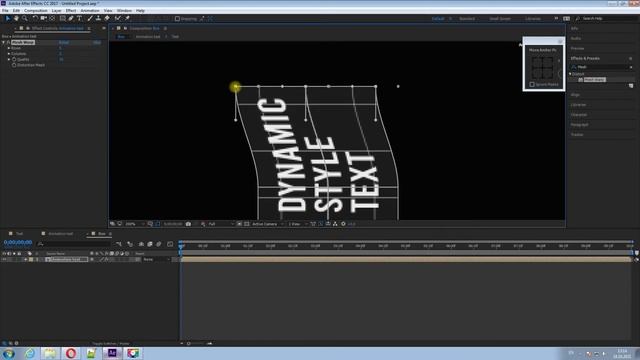This screenshot has width=640, height=360.
Task: Select the Rotation tool
Action: pos(35,18)
